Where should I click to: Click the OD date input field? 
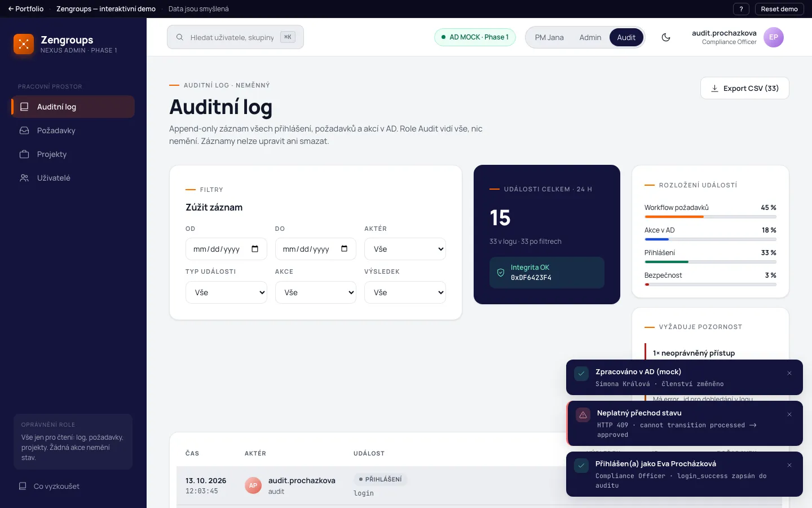tap(226, 249)
